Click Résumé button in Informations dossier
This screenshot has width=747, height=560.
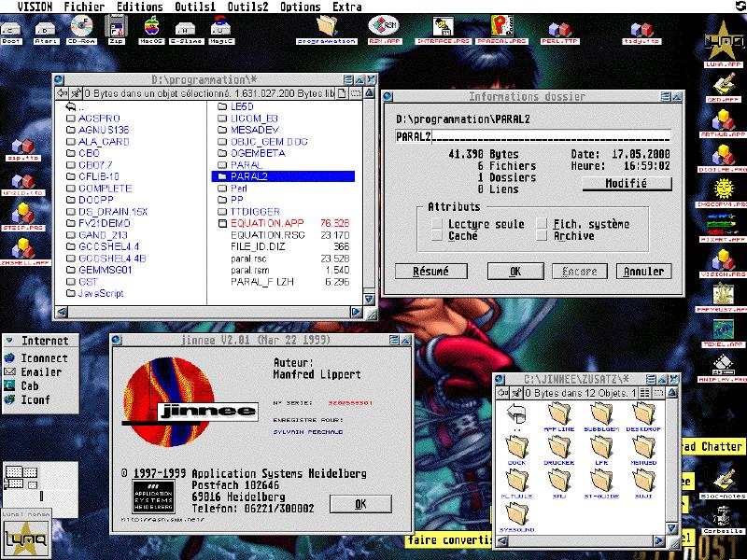[431, 272]
